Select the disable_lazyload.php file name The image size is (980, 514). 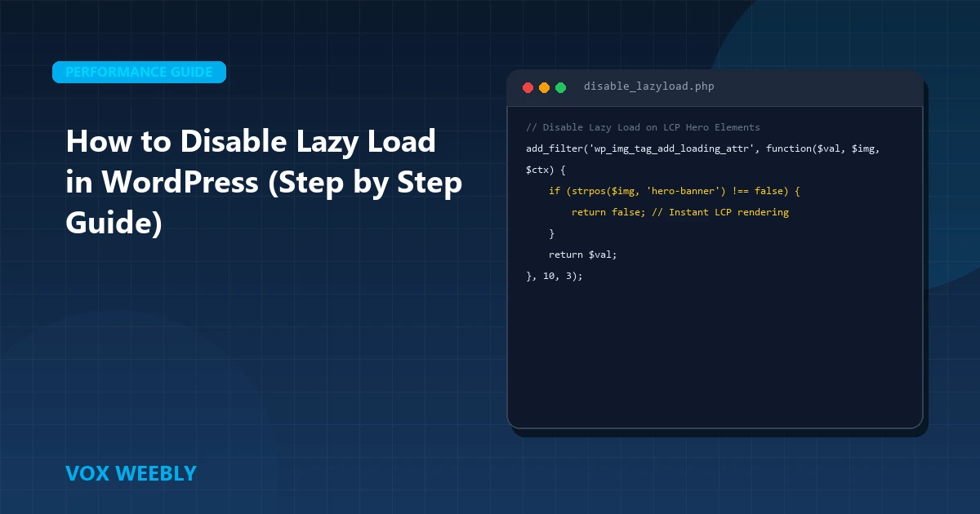pos(648,86)
